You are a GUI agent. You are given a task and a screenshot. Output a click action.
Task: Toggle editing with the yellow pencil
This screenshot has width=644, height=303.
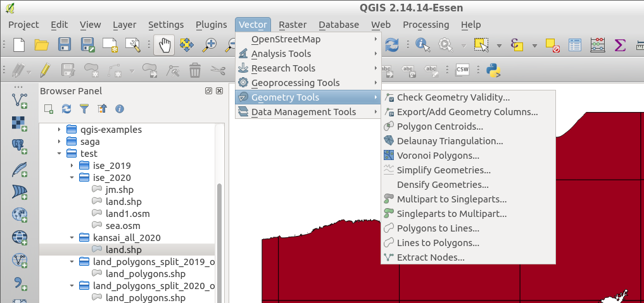[x=45, y=70]
